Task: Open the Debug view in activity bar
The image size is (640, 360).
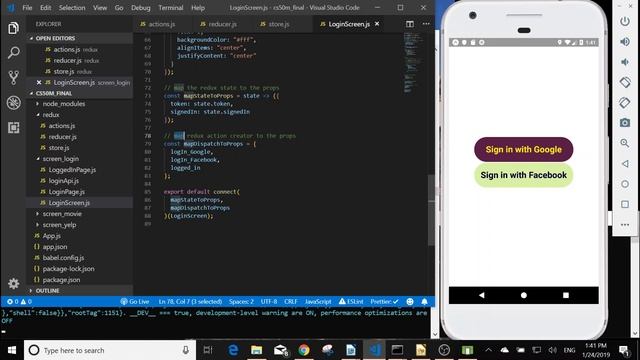Action: 13,102
